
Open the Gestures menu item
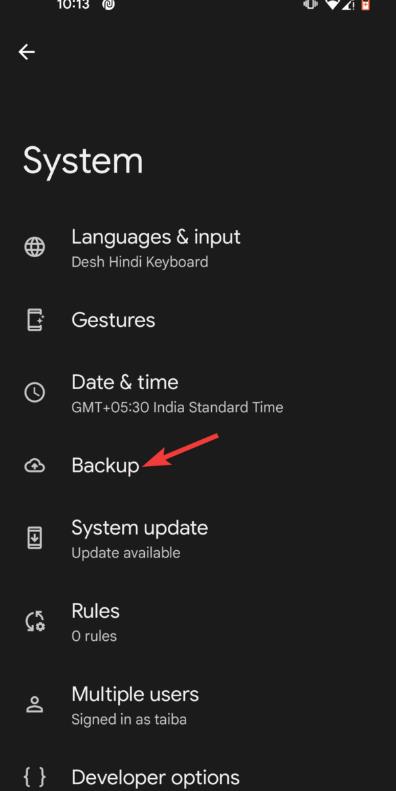(198, 320)
